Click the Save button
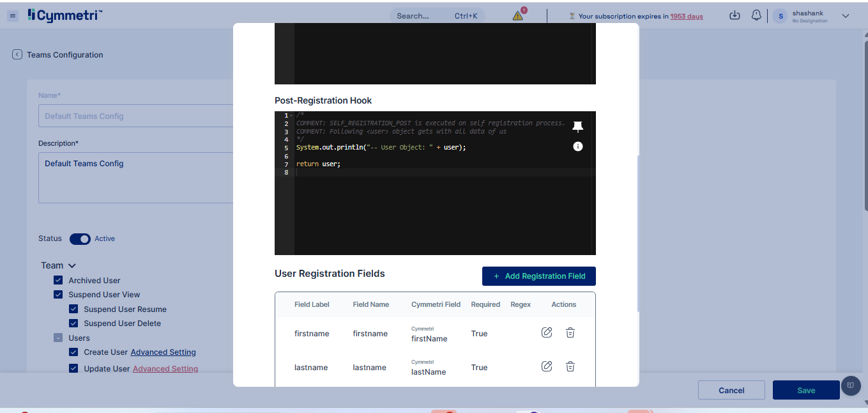 (806, 390)
